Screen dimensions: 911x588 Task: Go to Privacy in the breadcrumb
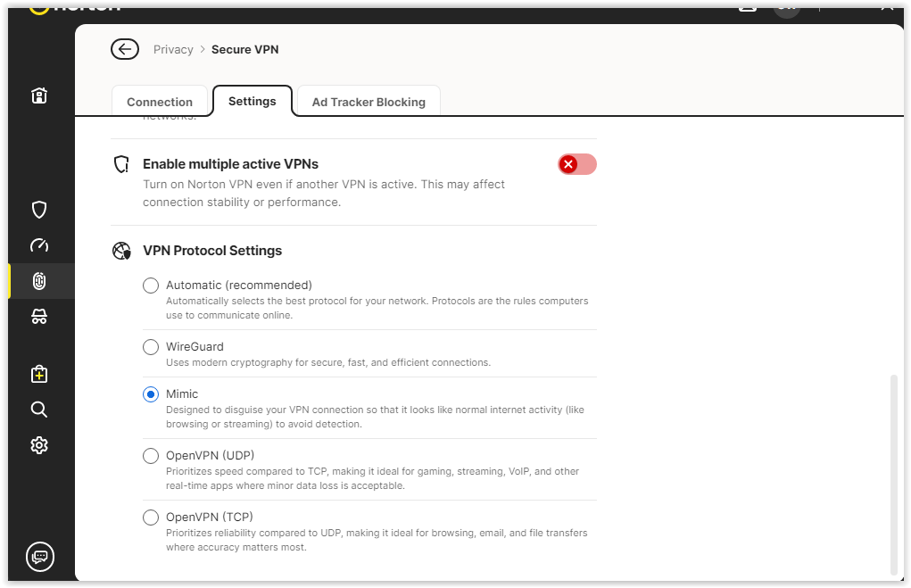click(x=173, y=50)
